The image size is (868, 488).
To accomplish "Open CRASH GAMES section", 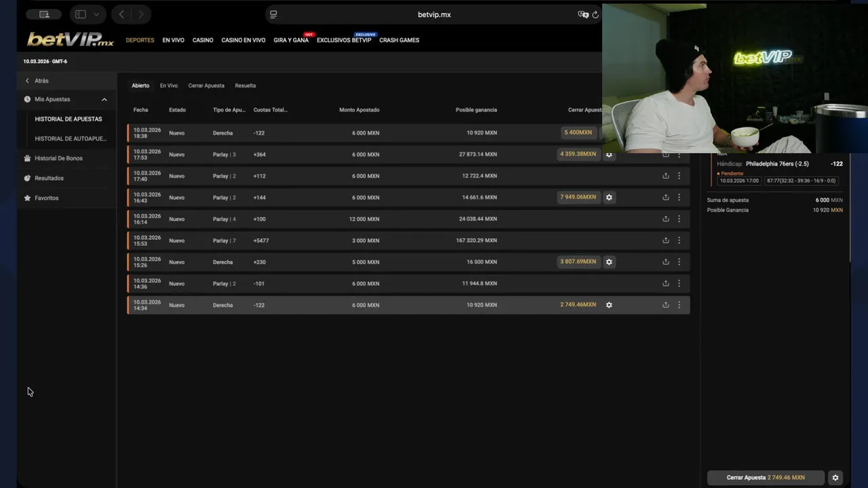I will (x=399, y=40).
